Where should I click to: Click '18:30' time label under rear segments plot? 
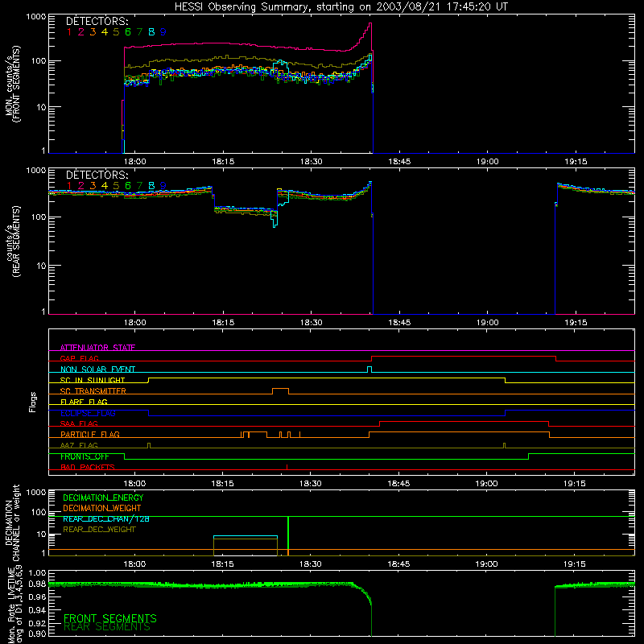point(311,323)
